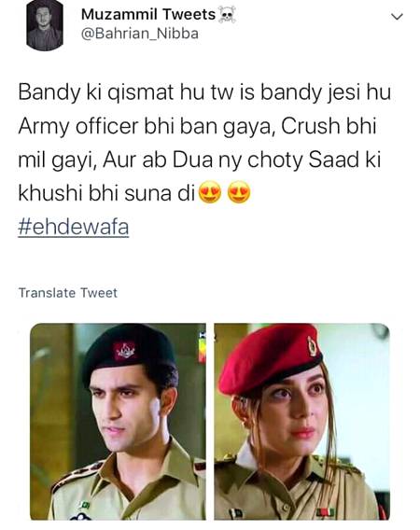Expand the tweet options chevron
This screenshot has width=420, height=530.
click(397, 16)
